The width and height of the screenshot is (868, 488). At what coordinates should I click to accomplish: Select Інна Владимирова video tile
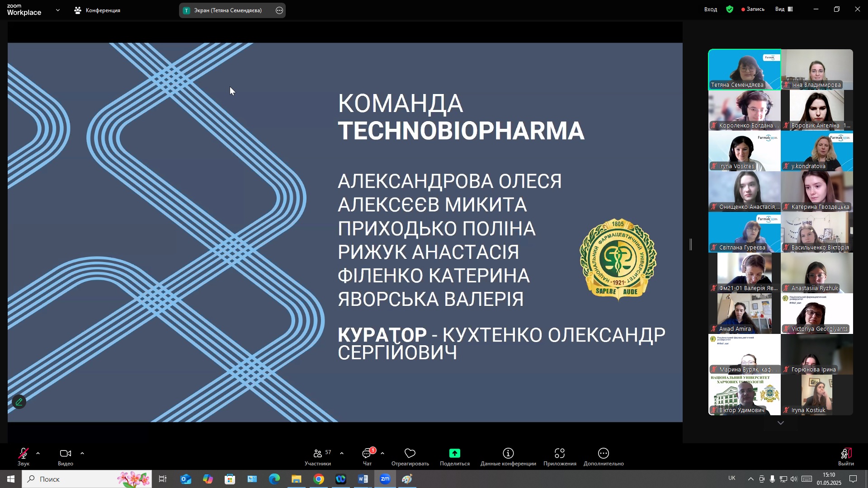[817, 70]
